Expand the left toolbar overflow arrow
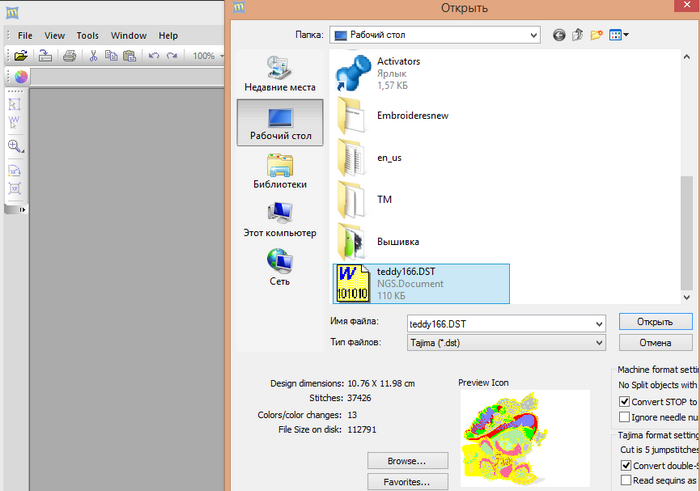This screenshot has height=491, width=700. click(x=22, y=209)
